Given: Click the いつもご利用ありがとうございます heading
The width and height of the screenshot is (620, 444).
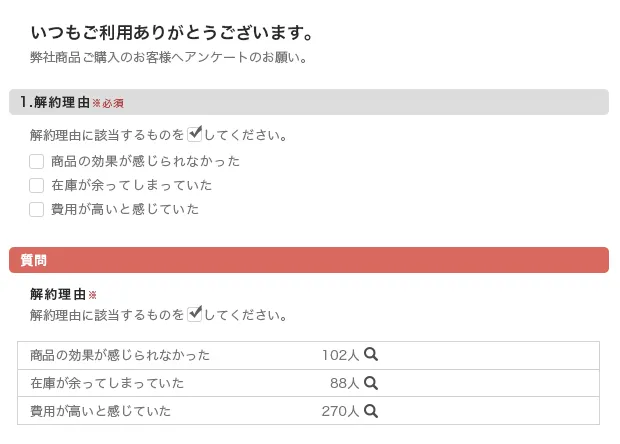Looking at the screenshot, I should tap(173, 34).
